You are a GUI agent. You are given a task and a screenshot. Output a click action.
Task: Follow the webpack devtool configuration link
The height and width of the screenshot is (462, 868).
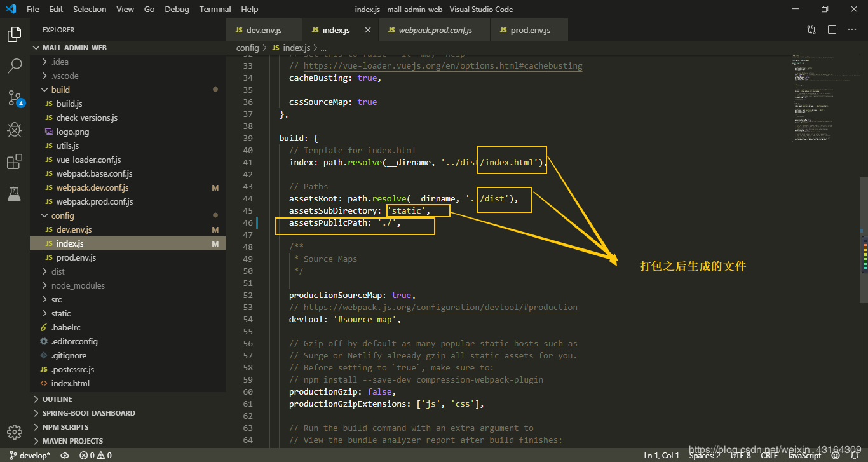pyautogui.click(x=440, y=307)
